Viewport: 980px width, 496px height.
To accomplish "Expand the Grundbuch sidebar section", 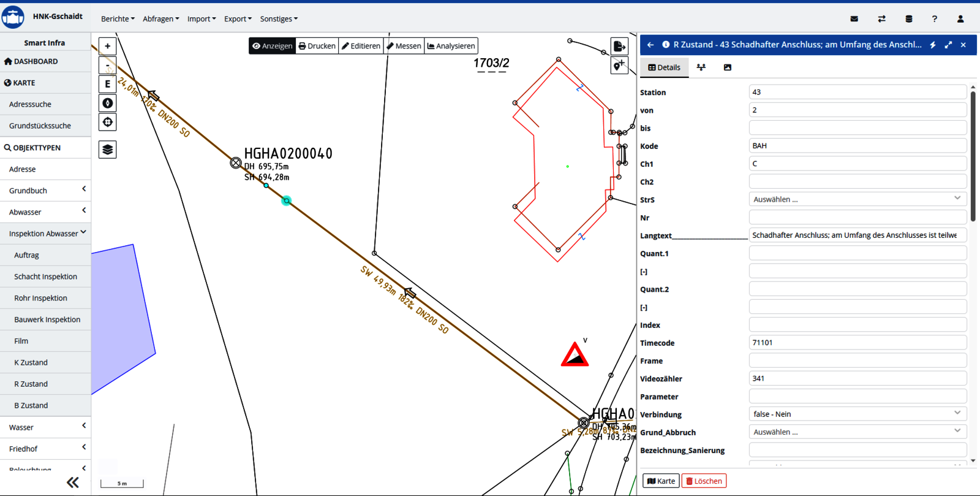I will (46, 191).
